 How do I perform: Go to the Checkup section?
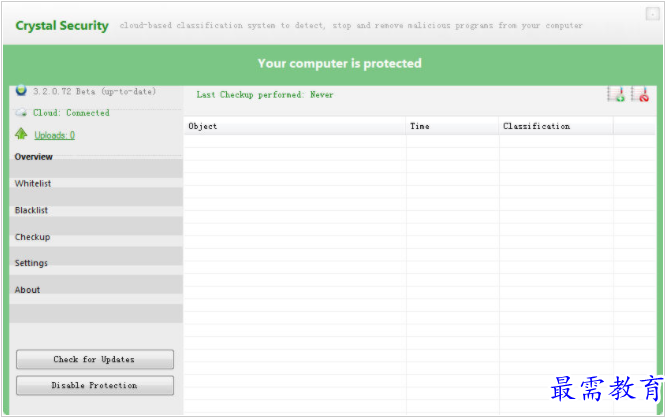coord(33,237)
